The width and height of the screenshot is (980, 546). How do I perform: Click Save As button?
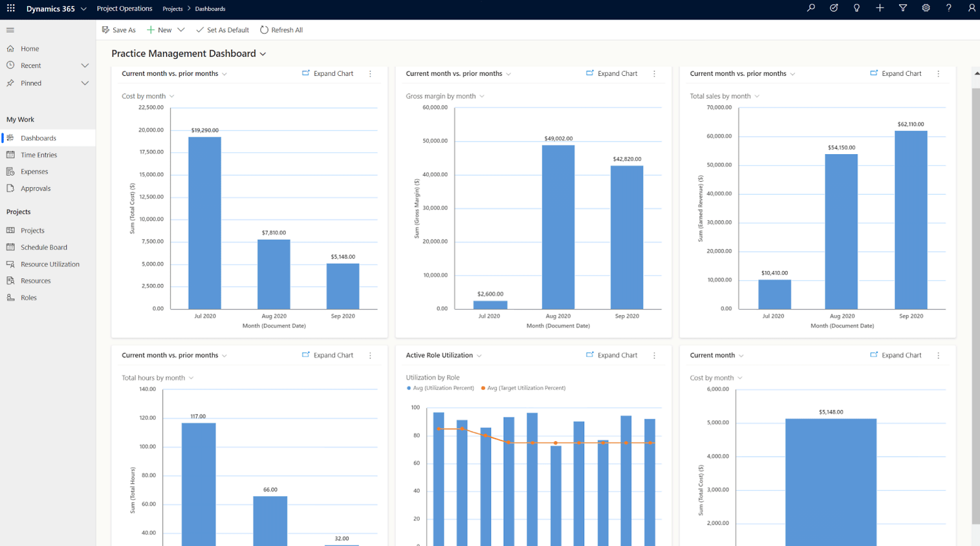point(118,29)
